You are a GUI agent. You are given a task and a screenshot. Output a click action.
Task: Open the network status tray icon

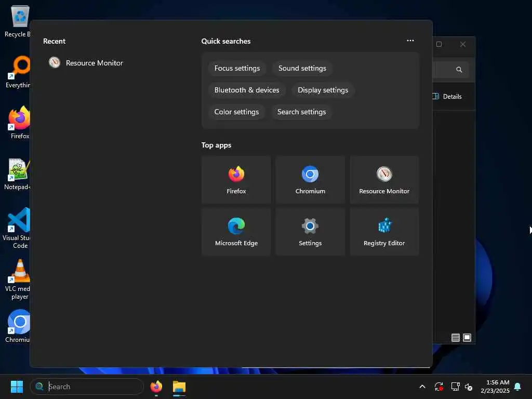[455, 387]
